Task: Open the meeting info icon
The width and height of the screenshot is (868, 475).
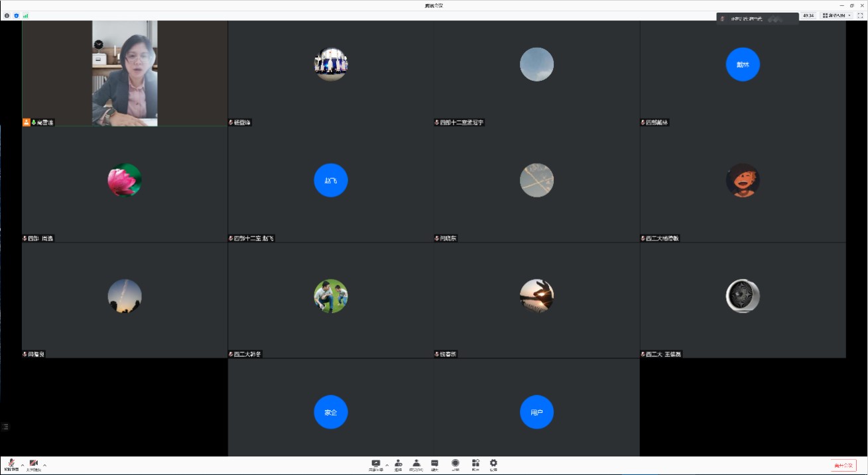Action: click(7, 15)
